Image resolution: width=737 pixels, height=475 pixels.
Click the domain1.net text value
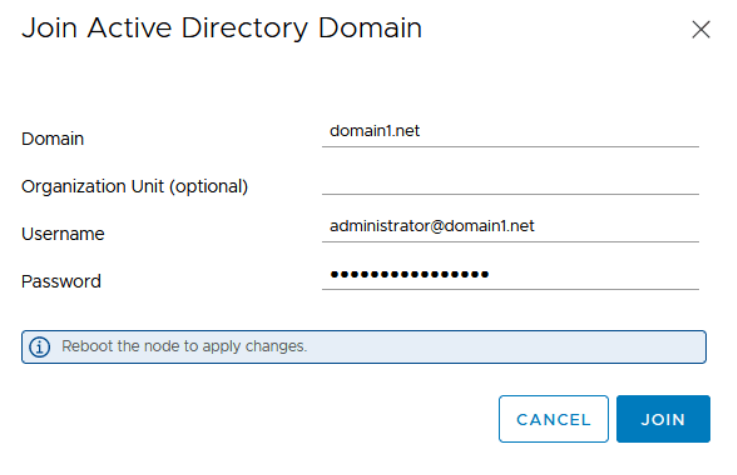(375, 130)
